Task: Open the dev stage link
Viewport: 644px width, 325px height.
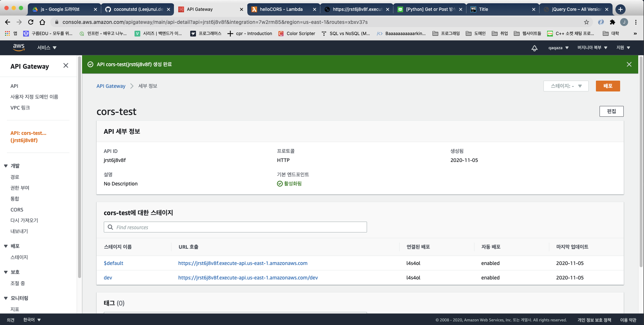Action: click(108, 278)
